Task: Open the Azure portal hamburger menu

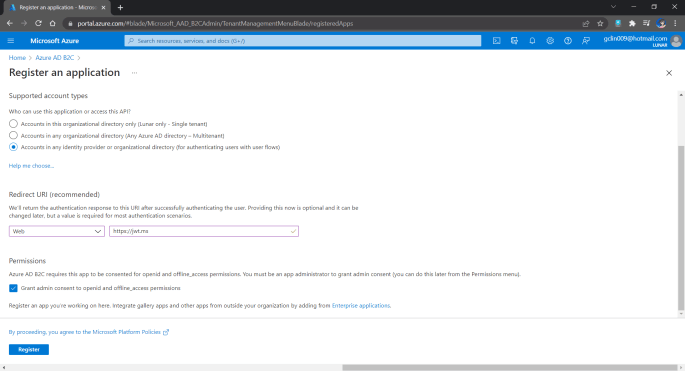Action: [x=11, y=41]
